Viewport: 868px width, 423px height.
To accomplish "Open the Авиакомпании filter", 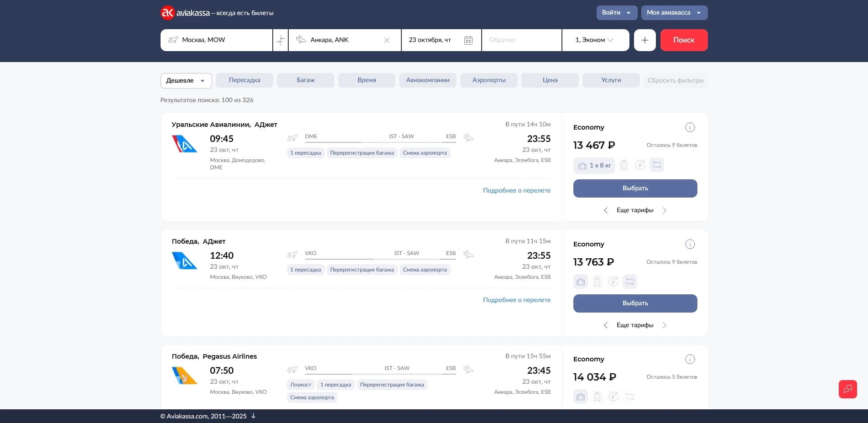I will 427,80.
